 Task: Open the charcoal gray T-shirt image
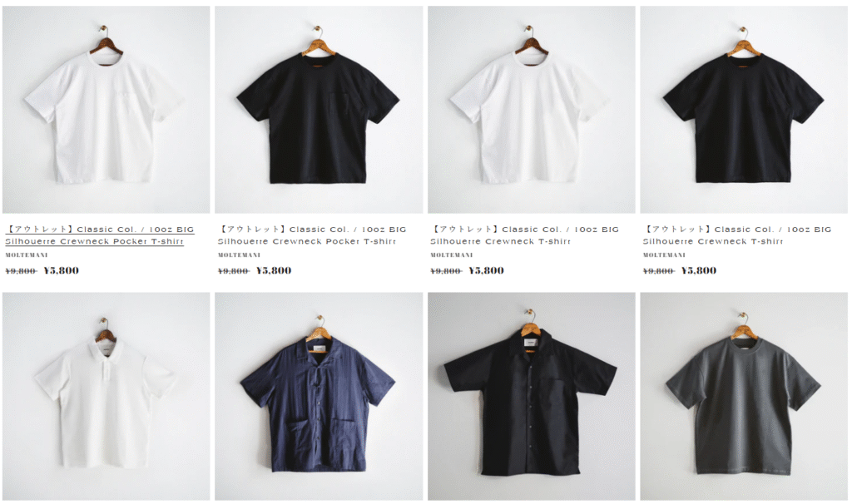tap(744, 397)
